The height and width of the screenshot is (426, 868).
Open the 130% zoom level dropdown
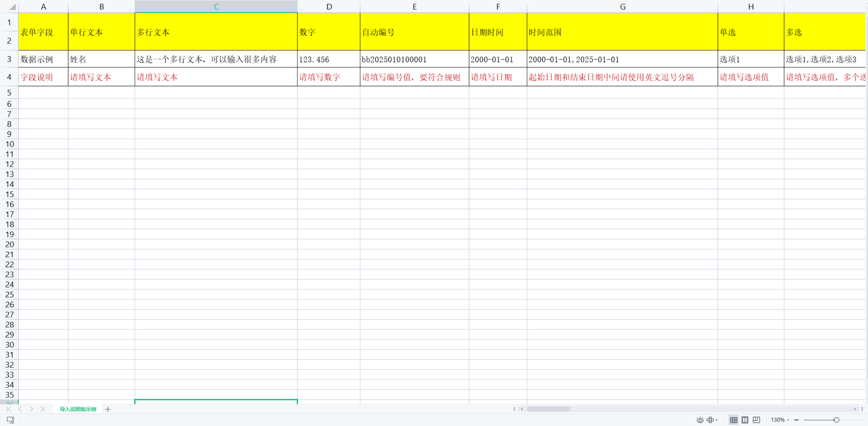click(x=779, y=420)
